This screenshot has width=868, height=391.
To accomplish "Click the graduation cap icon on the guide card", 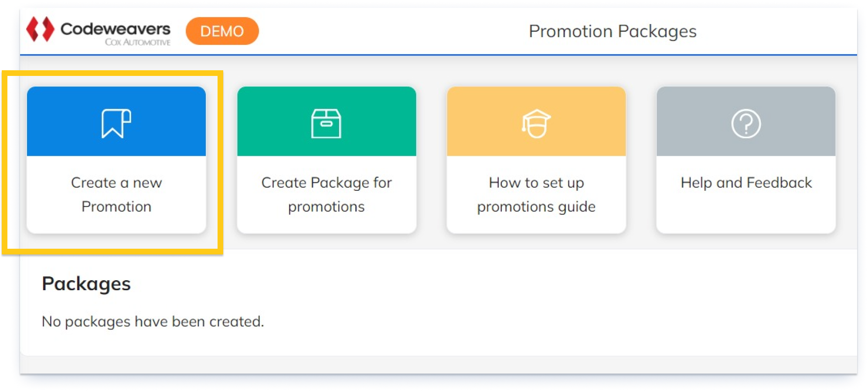I will (536, 123).
